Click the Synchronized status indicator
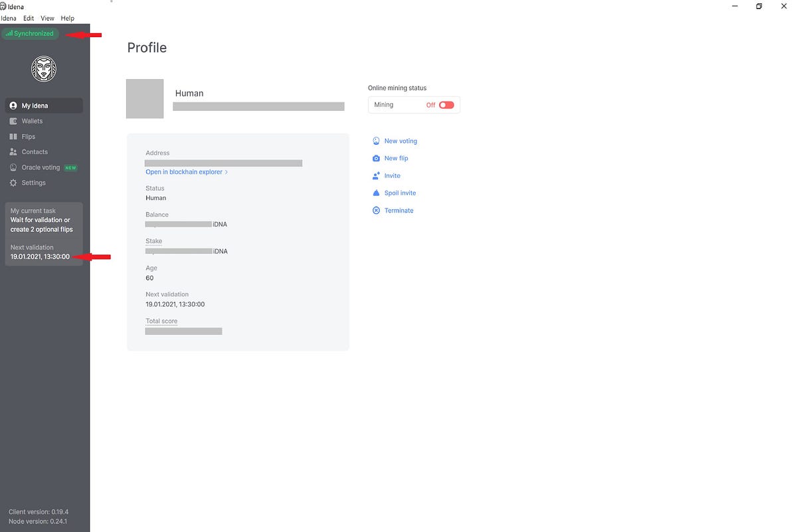 point(31,33)
